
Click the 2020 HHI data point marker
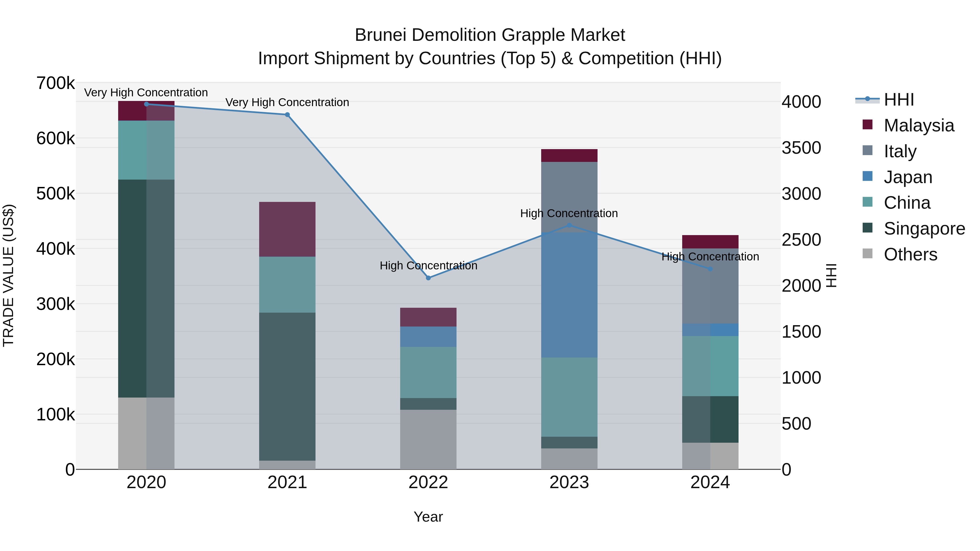146,104
